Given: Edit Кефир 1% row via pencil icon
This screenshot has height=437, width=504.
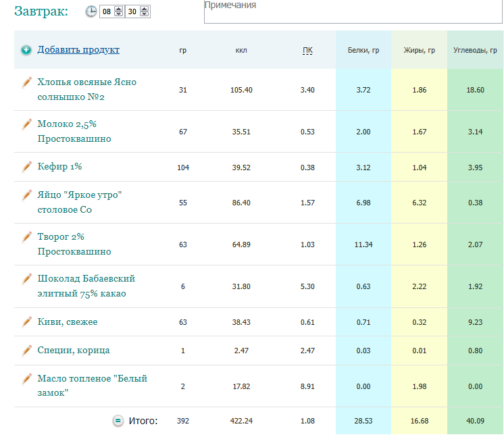Looking at the screenshot, I should [26, 167].
